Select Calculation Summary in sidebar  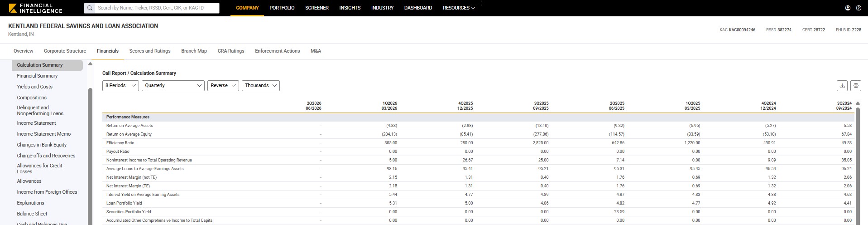coord(47,65)
